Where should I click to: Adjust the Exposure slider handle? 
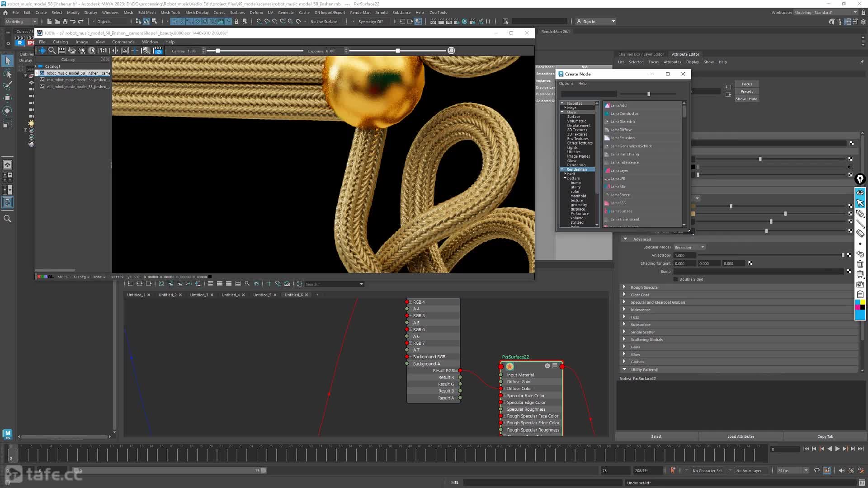coord(398,51)
